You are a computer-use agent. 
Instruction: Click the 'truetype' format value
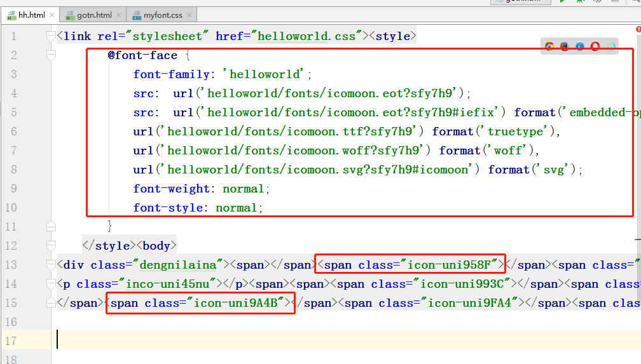coord(514,131)
